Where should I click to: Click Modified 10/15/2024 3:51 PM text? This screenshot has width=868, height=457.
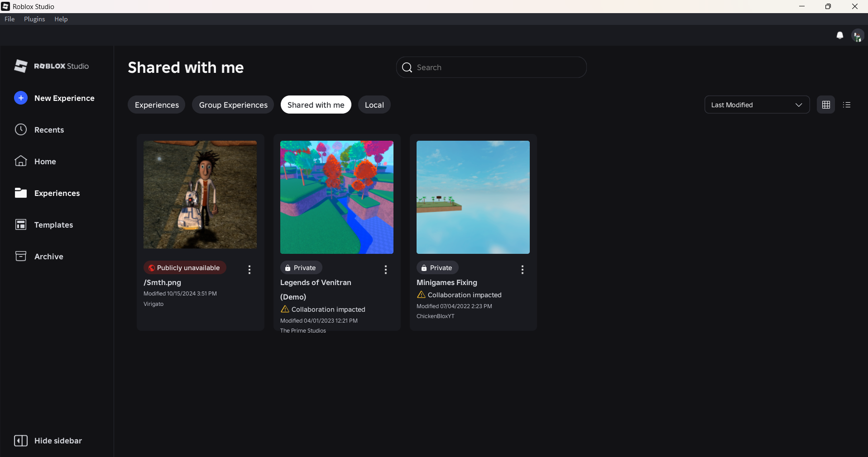click(180, 294)
